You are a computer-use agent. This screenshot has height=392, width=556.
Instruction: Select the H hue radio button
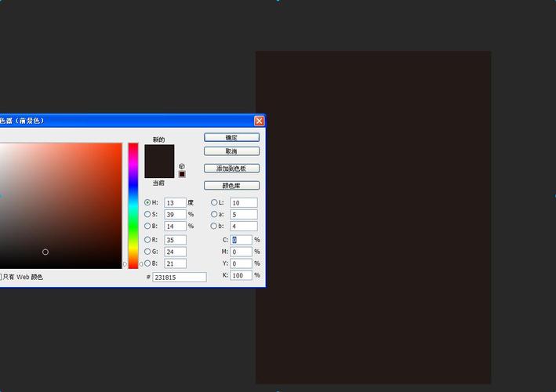147,202
